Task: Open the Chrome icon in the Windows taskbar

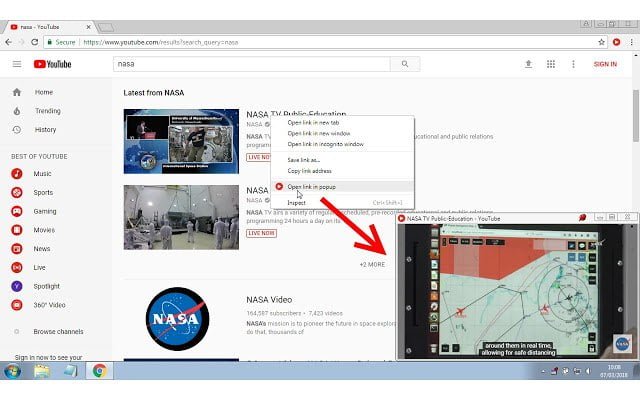Action: [x=100, y=371]
